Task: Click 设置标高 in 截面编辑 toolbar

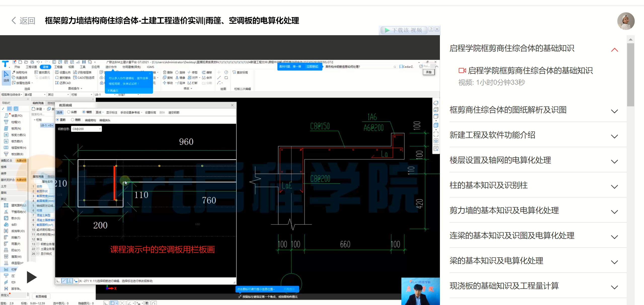Action: click(x=150, y=112)
